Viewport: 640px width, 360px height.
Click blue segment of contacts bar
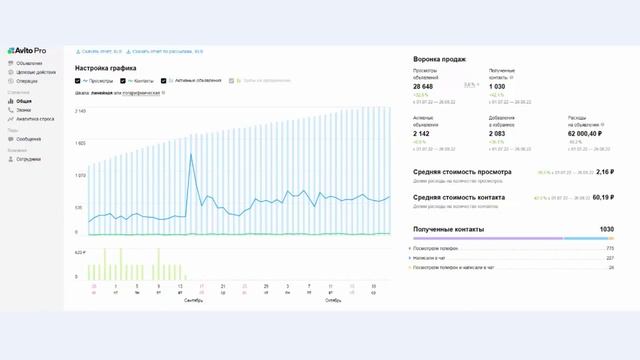point(586,238)
